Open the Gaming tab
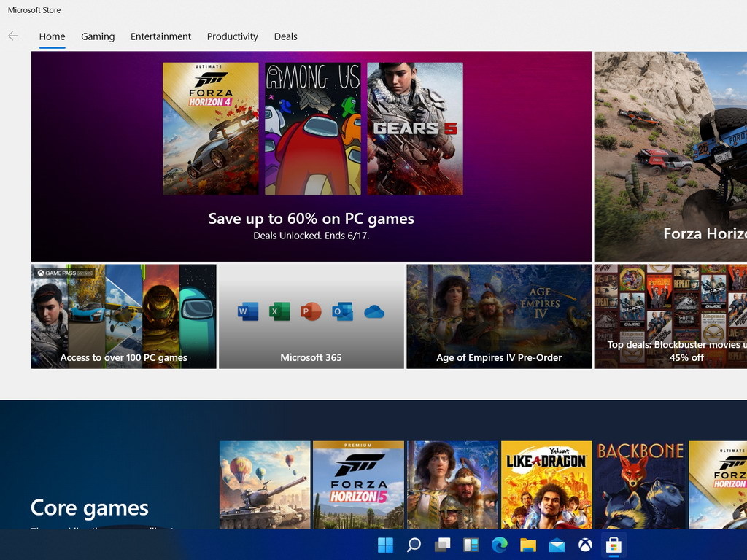 pos(98,36)
